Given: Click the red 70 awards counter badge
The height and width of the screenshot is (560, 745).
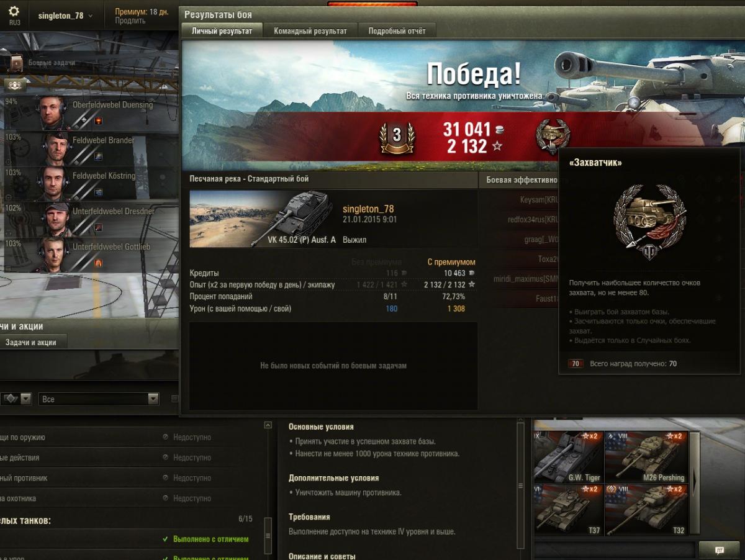Looking at the screenshot, I should [x=576, y=364].
